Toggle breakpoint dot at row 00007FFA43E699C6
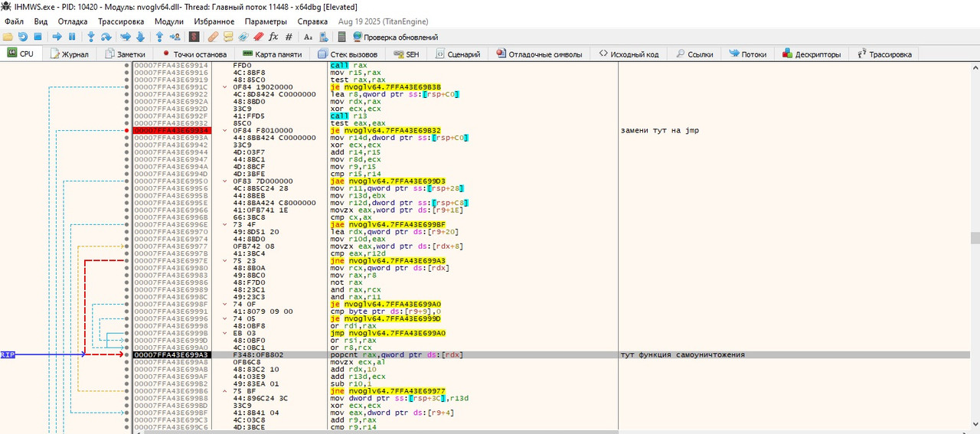The height and width of the screenshot is (434, 980). pyautogui.click(x=127, y=426)
